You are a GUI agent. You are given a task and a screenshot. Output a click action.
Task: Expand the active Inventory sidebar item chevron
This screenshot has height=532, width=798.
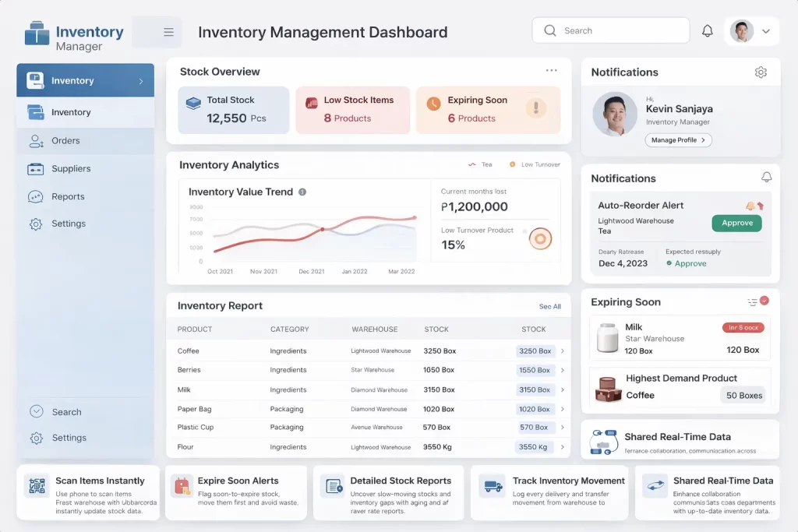pyautogui.click(x=142, y=80)
